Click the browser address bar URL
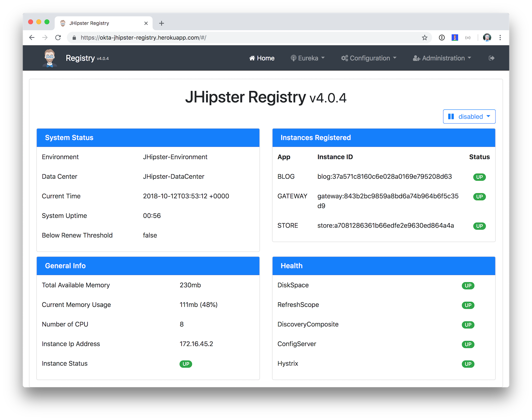 tap(143, 38)
